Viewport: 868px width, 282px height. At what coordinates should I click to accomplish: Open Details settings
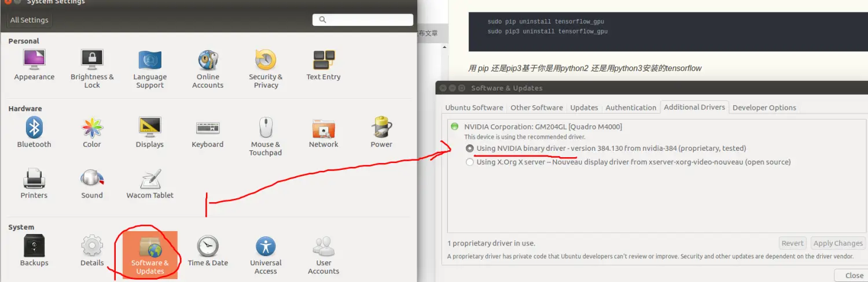click(x=92, y=251)
